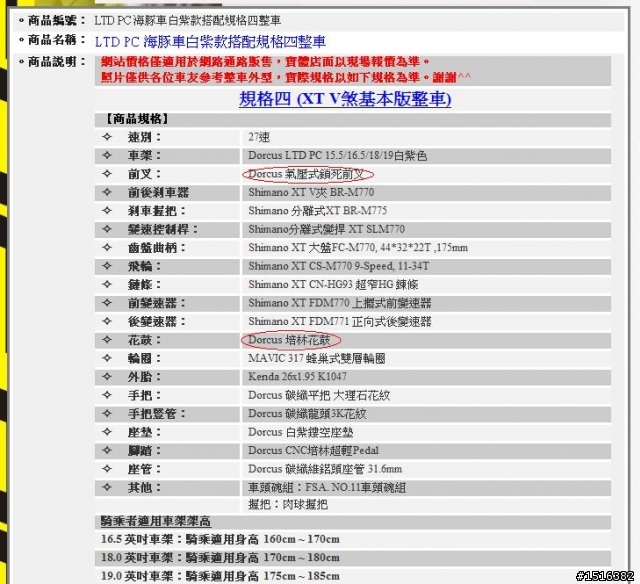This screenshot has width=640, height=584.
Task: Click the 前後剎車器 row label
Action: [x=158, y=193]
